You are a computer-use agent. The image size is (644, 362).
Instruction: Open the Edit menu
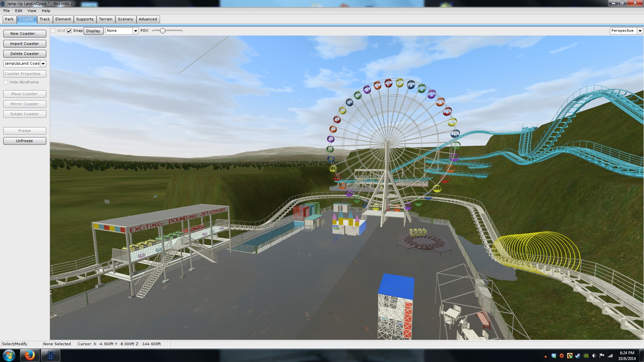point(18,11)
